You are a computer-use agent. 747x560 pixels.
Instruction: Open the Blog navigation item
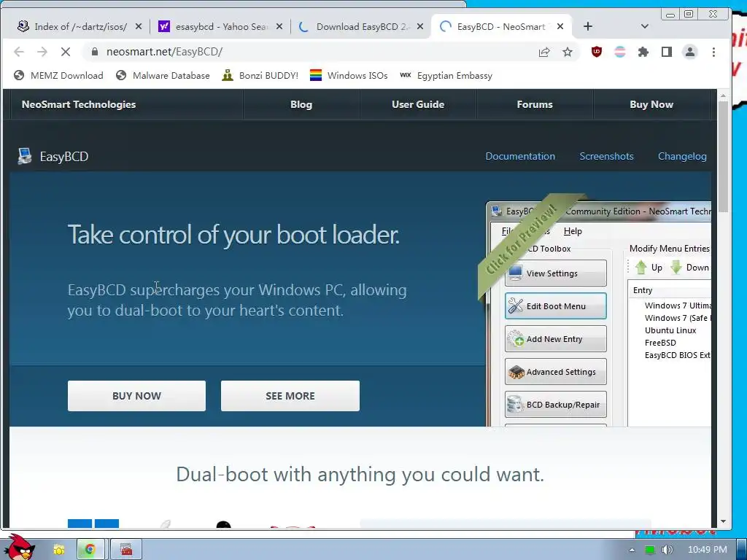pyautogui.click(x=301, y=104)
